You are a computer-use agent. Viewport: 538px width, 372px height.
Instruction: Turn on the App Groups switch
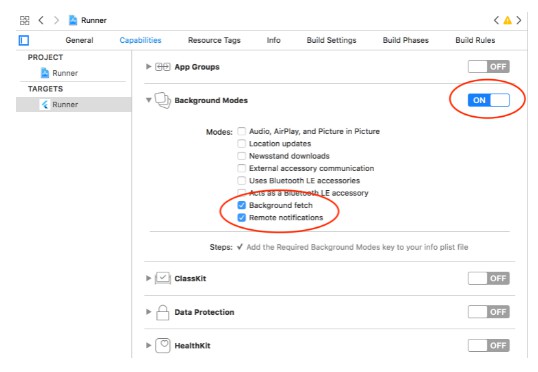coord(489,67)
